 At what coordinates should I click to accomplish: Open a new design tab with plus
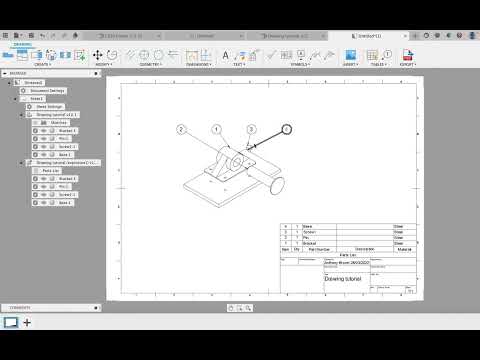point(415,36)
